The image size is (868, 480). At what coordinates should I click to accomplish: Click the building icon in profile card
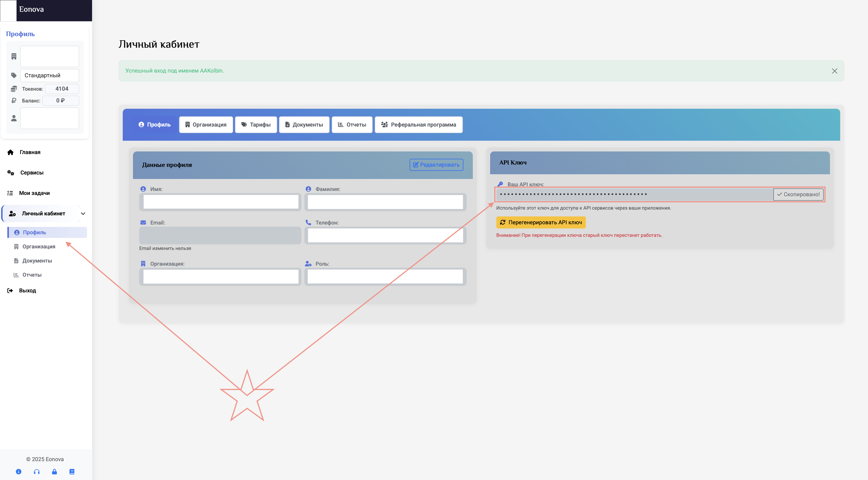pos(14,56)
